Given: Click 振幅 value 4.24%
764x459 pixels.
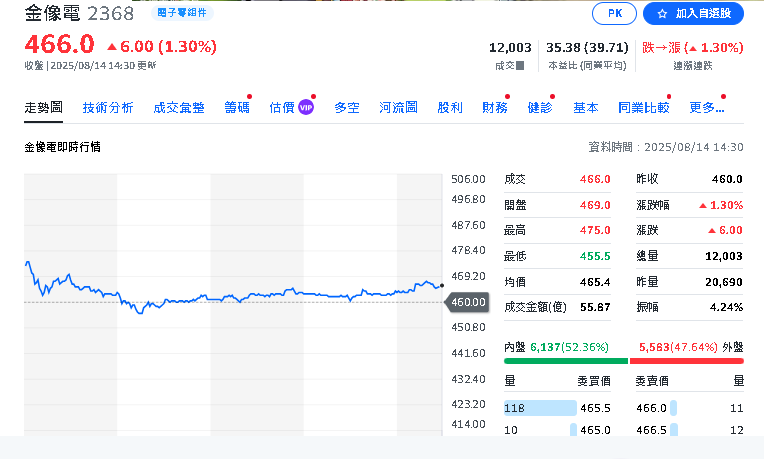Looking at the screenshot, I should pyautogui.click(x=726, y=307).
